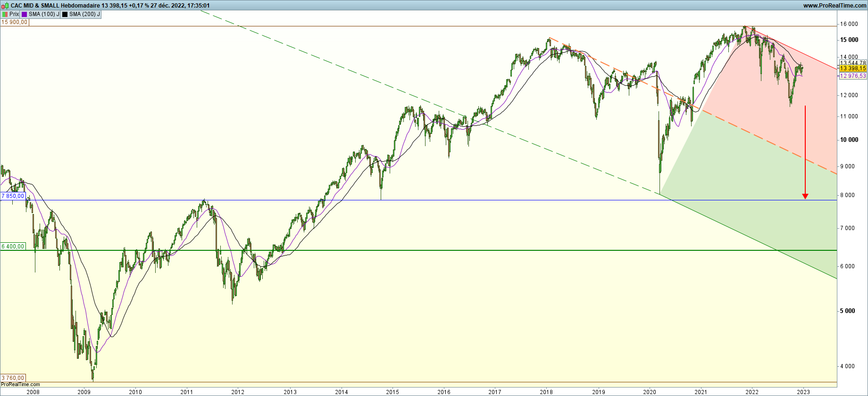Open the www.ProRealTime.com link
Viewport: 868px width, 396px height.
(x=835, y=6)
